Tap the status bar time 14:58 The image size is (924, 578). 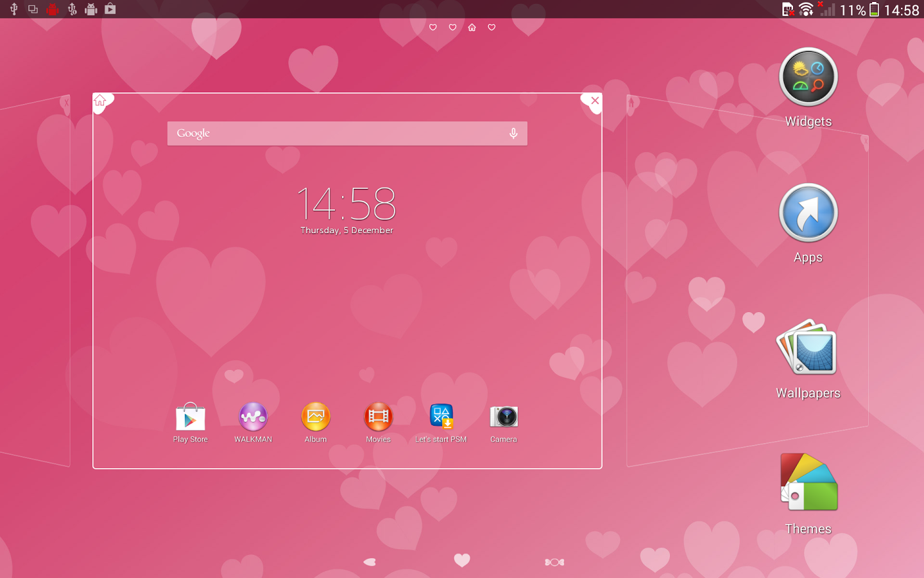tap(902, 10)
